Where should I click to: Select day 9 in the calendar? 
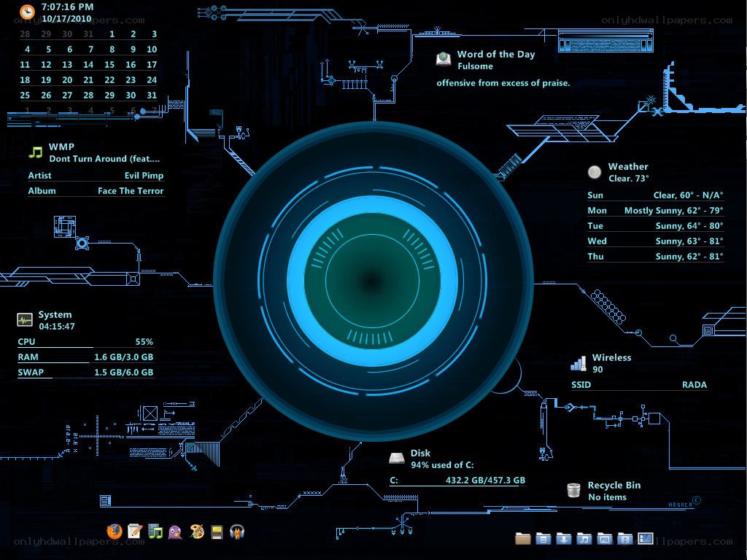click(133, 49)
